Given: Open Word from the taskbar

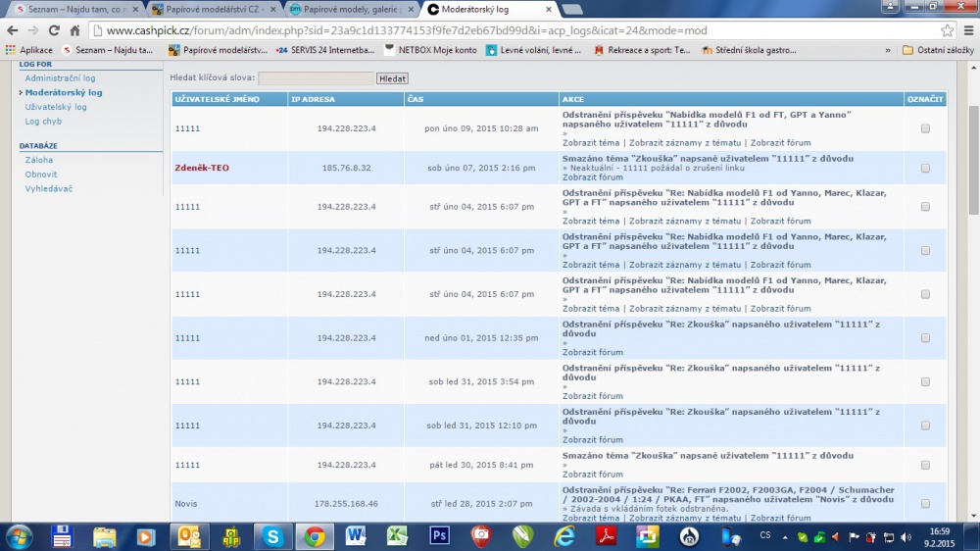Looking at the screenshot, I should coord(356,536).
